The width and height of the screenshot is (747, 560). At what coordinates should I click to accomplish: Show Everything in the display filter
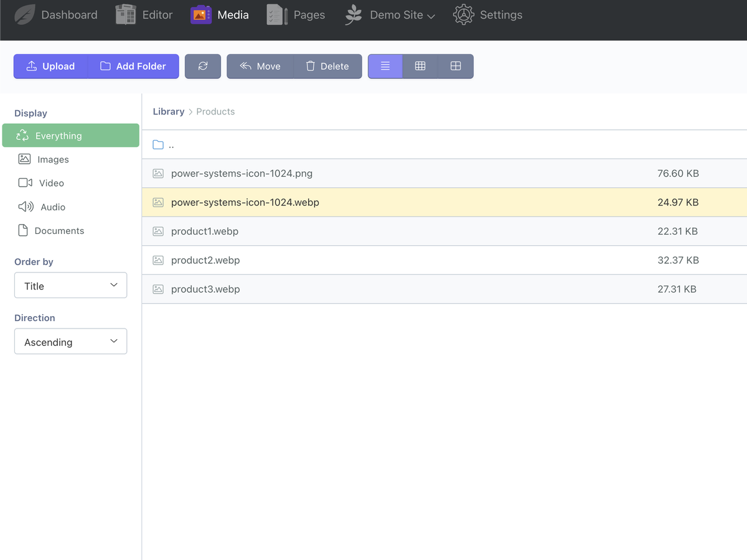71,136
